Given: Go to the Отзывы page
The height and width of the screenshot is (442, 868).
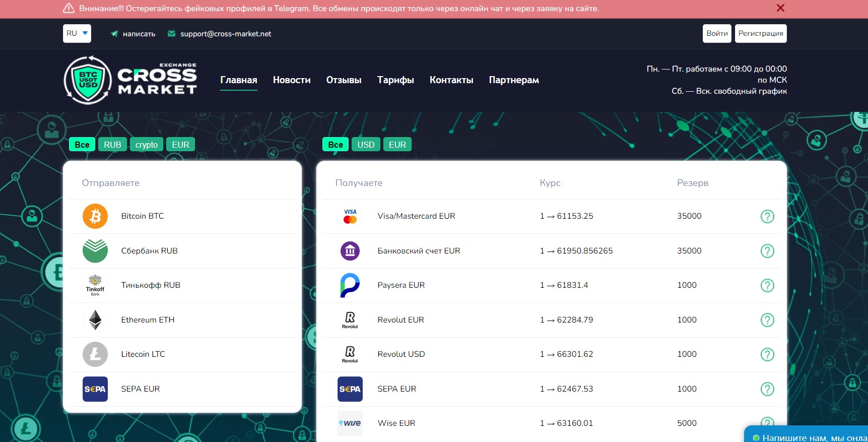Looking at the screenshot, I should [x=344, y=80].
